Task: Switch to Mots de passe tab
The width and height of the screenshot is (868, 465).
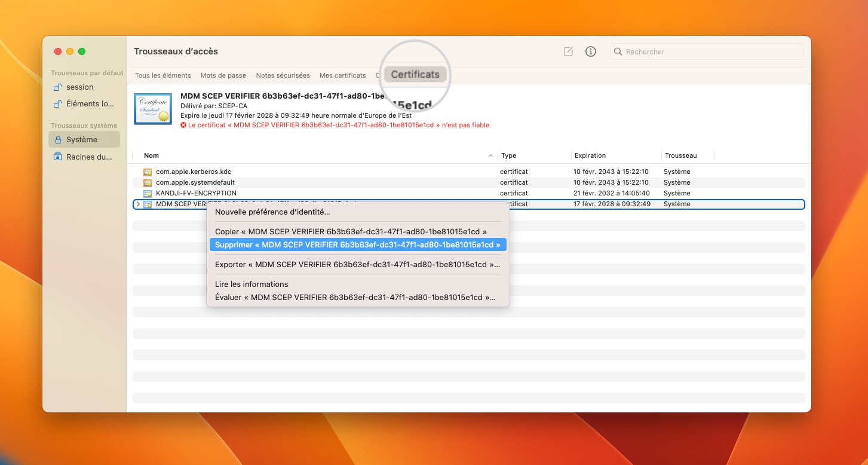Action: (x=223, y=75)
